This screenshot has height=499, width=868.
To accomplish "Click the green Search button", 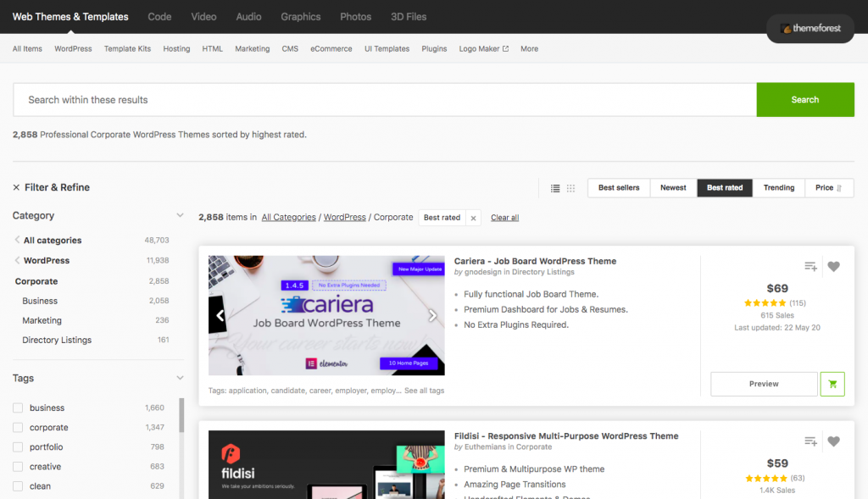I will (x=805, y=100).
